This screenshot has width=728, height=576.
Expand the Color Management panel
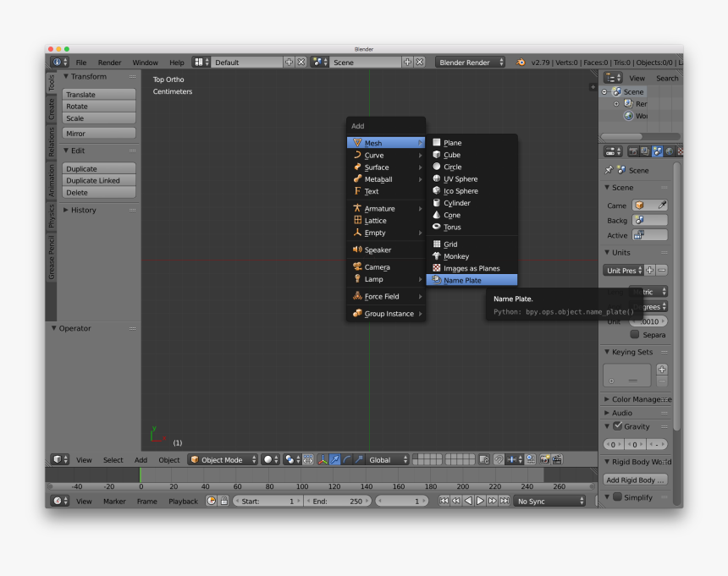pos(607,399)
